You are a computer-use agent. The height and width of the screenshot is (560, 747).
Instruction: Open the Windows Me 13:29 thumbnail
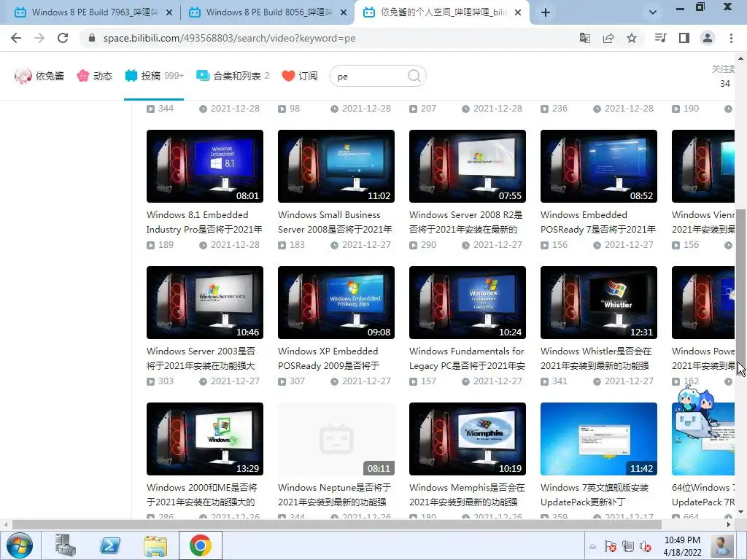coord(205,438)
